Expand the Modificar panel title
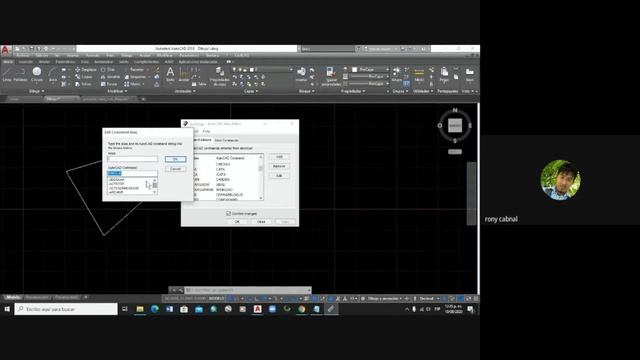Viewport: 640px width, 360px height. (117, 91)
